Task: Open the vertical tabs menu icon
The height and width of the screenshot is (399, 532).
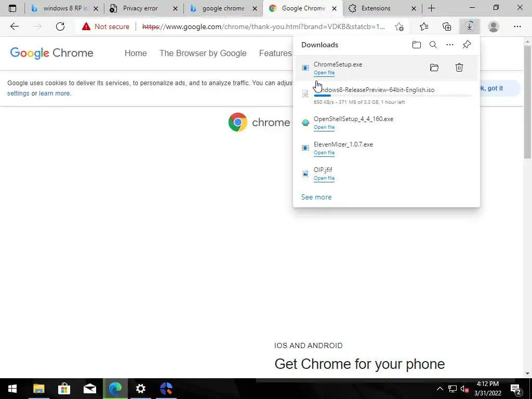Action: (x=12, y=8)
